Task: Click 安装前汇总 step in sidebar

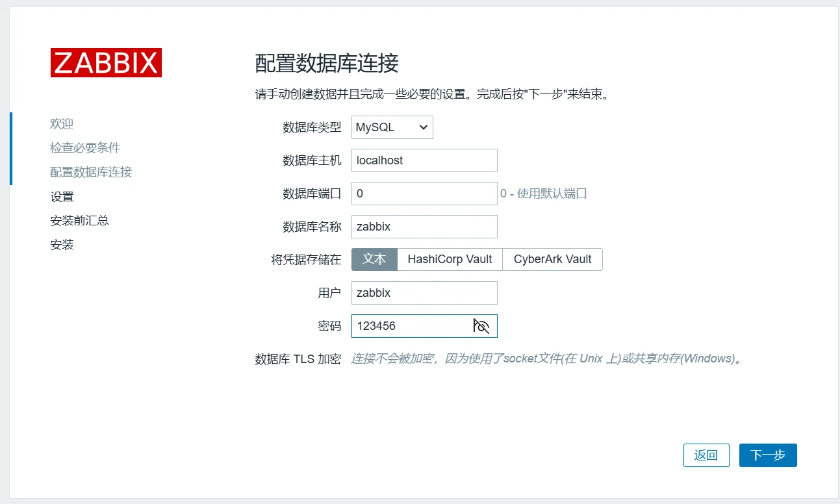Action: pos(79,221)
